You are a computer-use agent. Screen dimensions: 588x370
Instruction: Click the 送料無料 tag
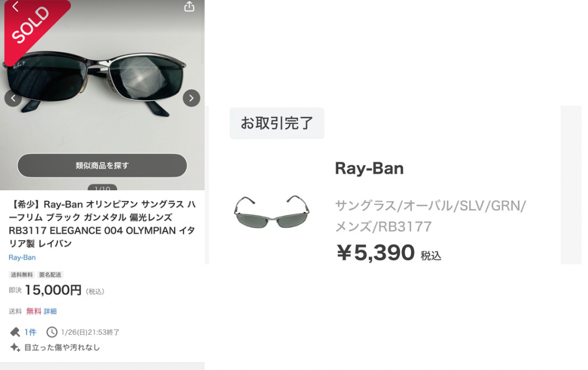[22, 275]
